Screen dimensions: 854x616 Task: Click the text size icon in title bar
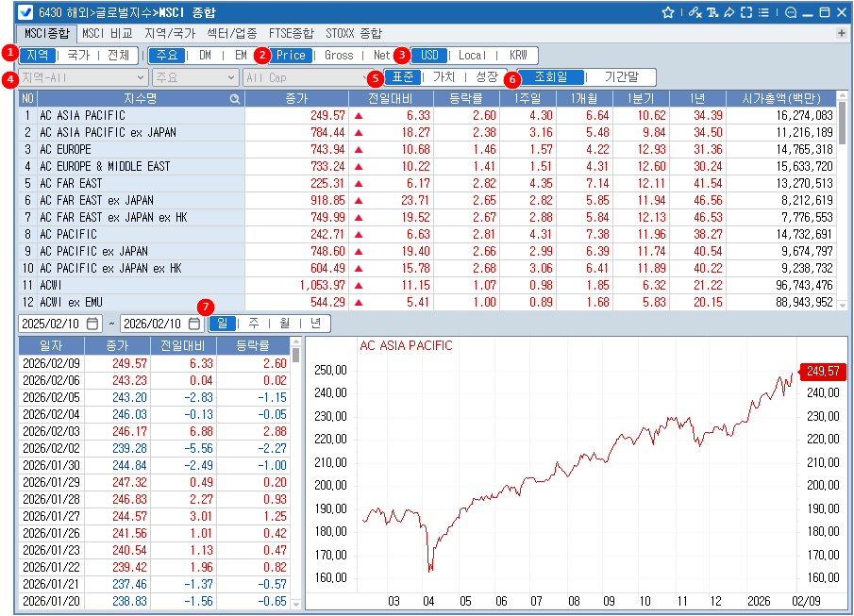(712, 12)
